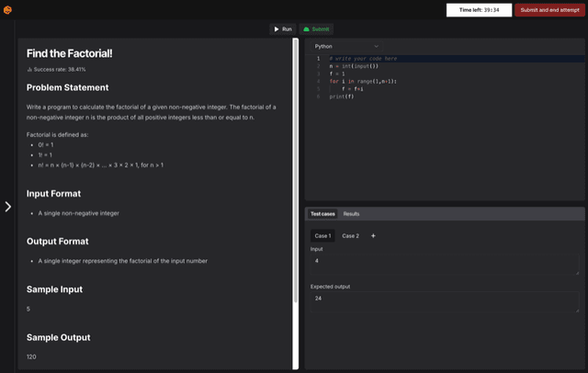This screenshot has height=373, width=588.
Task: Click the Run play triangle icon
Action: point(277,29)
